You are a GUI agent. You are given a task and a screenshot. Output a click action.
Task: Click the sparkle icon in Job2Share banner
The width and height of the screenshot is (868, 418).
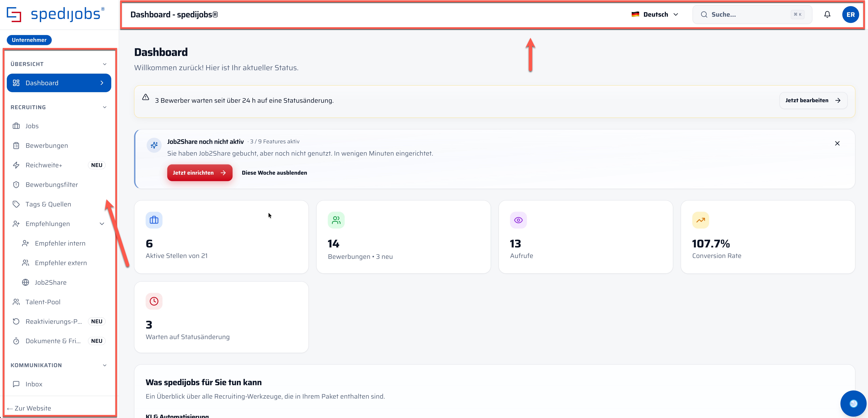click(x=154, y=145)
